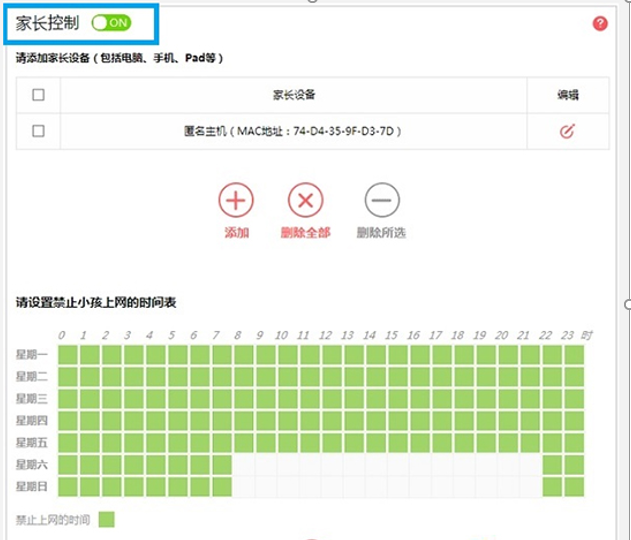Click the green 禁止上网的时间 legend swatch
This screenshot has height=540, width=631.
pos(106,520)
